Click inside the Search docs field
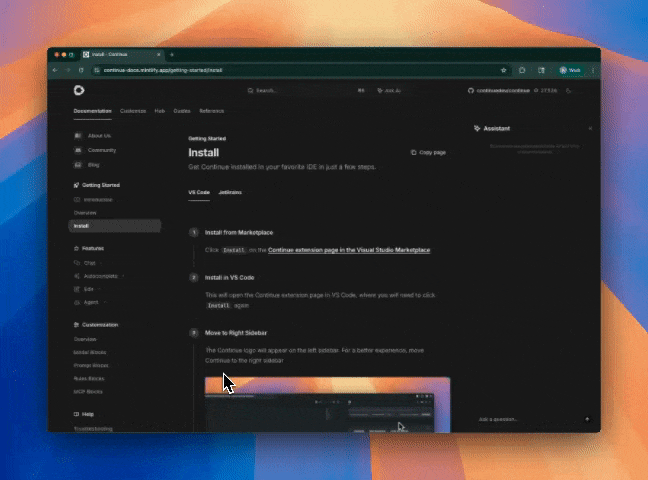The height and width of the screenshot is (480, 648). pyautogui.click(x=306, y=91)
